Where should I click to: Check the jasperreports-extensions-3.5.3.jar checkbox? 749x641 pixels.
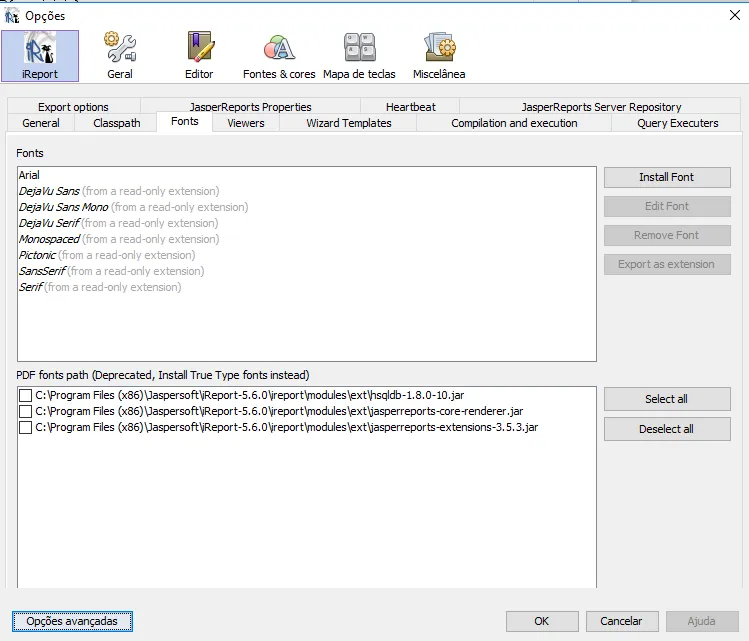(25, 427)
